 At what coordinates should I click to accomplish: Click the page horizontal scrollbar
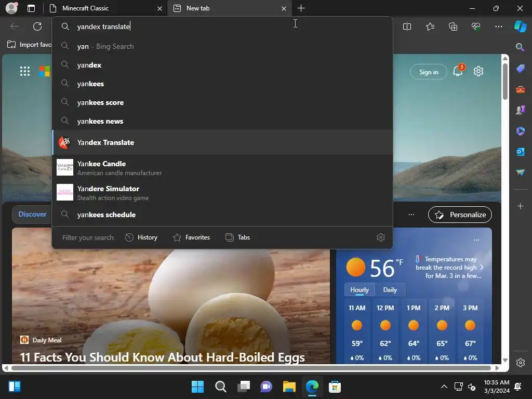(x=251, y=368)
